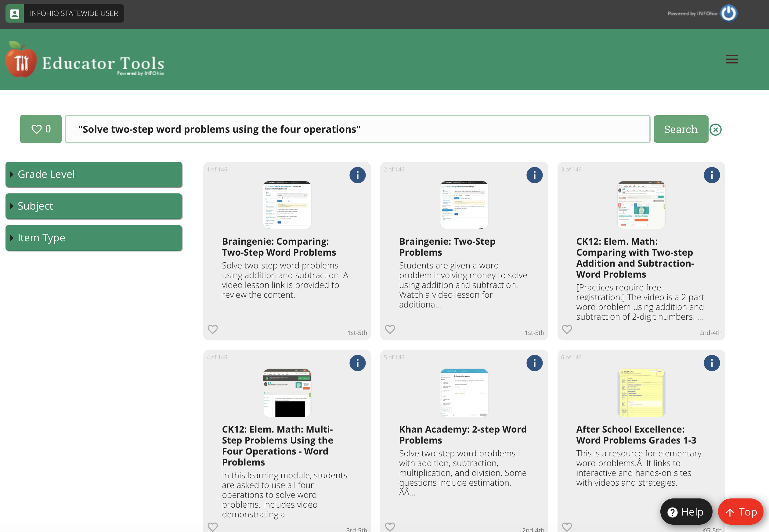Favorite the CK12 Multi-Step Problems card
Viewport: 769px width, 532px height.
(212, 527)
